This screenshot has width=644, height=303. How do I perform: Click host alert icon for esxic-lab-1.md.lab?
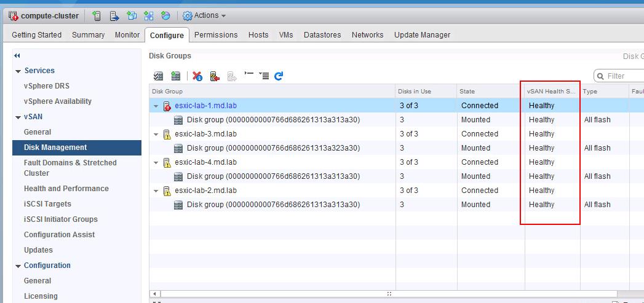click(167, 106)
